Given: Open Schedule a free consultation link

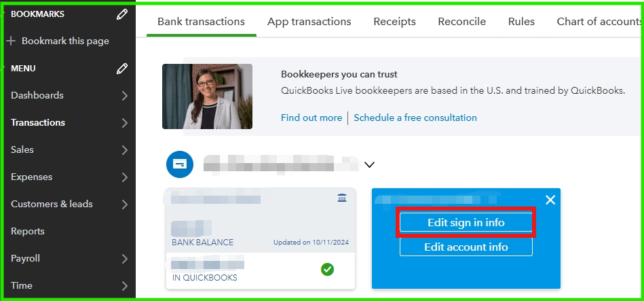Looking at the screenshot, I should coord(415,118).
